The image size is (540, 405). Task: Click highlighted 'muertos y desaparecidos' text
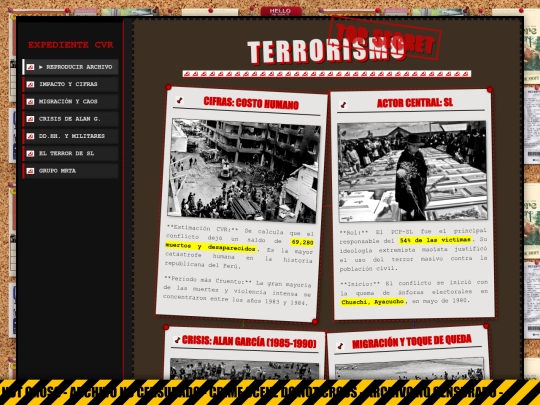[x=211, y=247]
